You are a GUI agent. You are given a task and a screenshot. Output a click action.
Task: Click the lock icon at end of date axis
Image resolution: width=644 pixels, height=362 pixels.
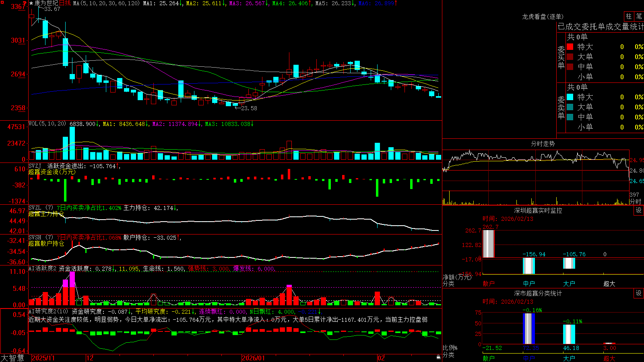point(438,357)
